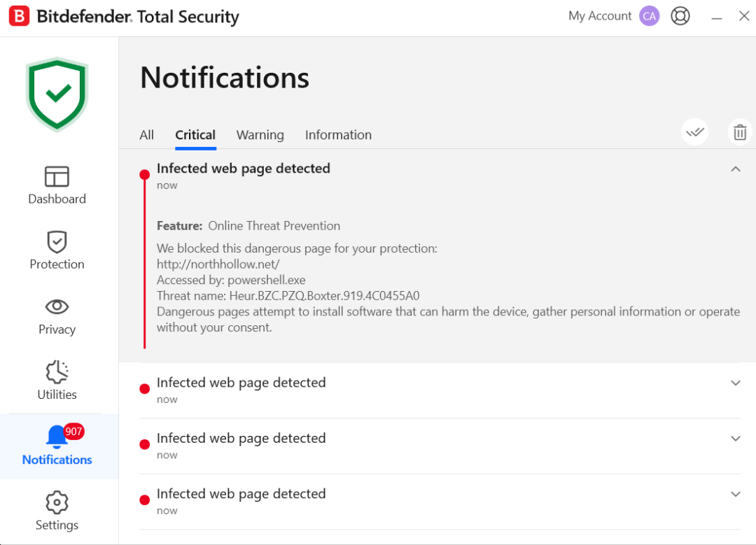Mark all notifications as read
Screen dimensions: 756x545
point(694,132)
